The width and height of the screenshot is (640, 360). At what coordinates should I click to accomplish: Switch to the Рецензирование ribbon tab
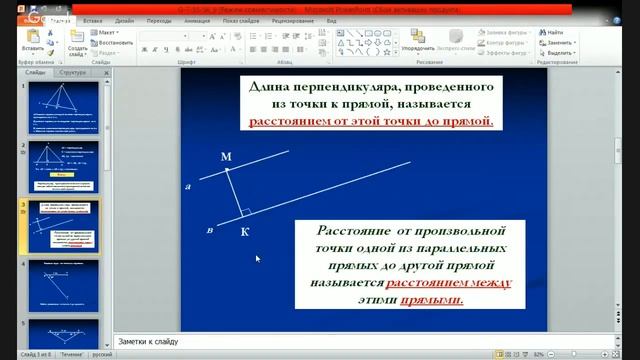click(x=293, y=21)
